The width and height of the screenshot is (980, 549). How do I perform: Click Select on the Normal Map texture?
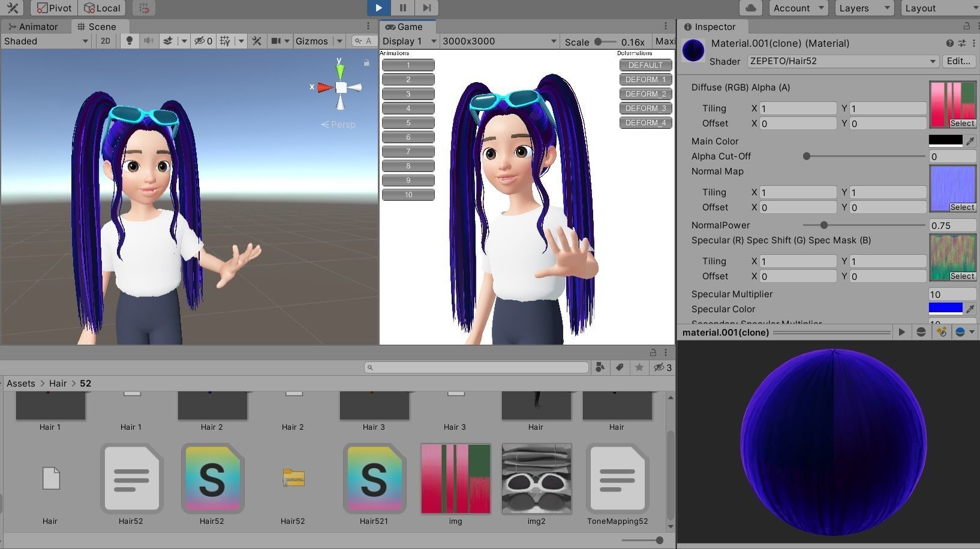coord(962,207)
